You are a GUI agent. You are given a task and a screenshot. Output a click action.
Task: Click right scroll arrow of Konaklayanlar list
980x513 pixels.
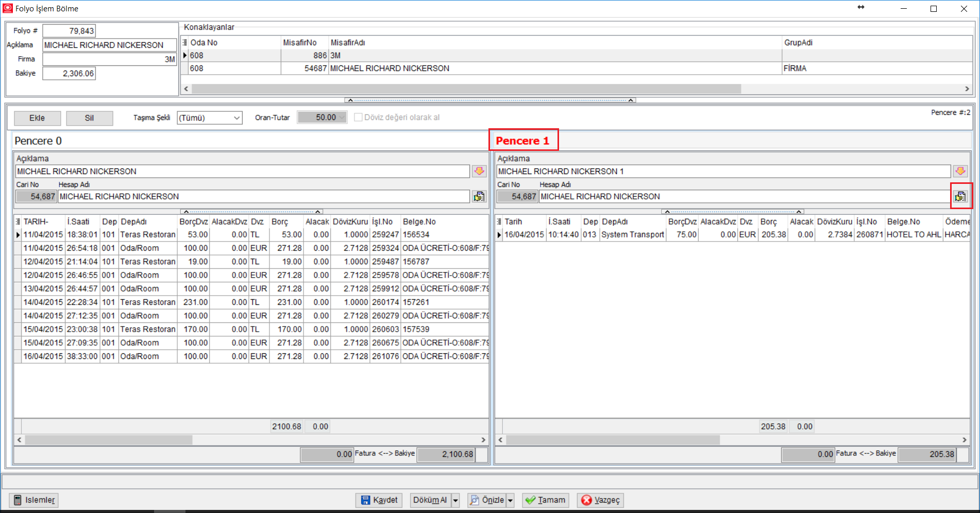[x=967, y=89]
